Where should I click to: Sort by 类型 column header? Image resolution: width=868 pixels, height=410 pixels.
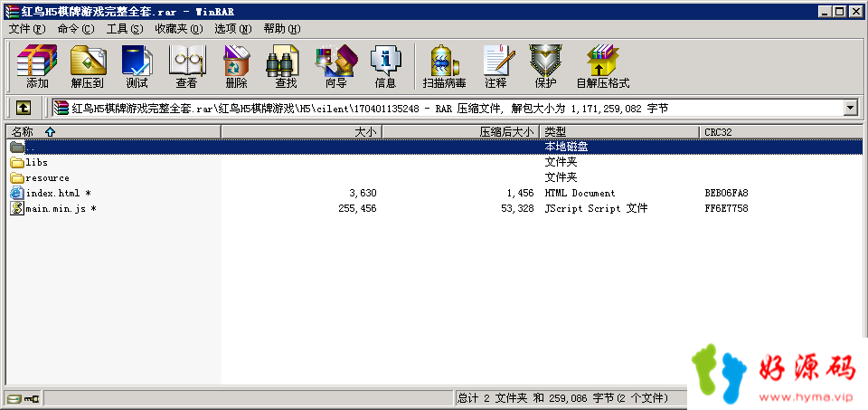[x=619, y=132]
